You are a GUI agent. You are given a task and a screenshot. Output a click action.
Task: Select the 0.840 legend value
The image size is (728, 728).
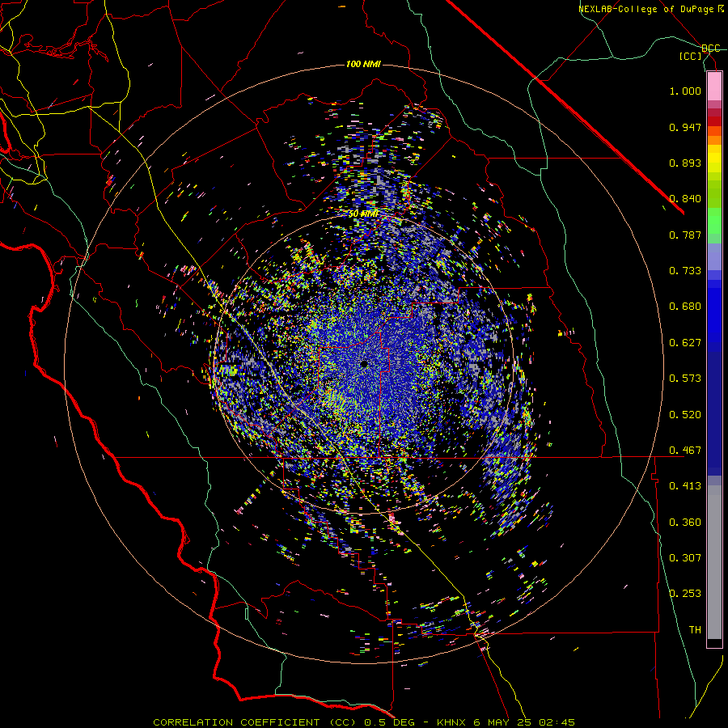pos(685,199)
